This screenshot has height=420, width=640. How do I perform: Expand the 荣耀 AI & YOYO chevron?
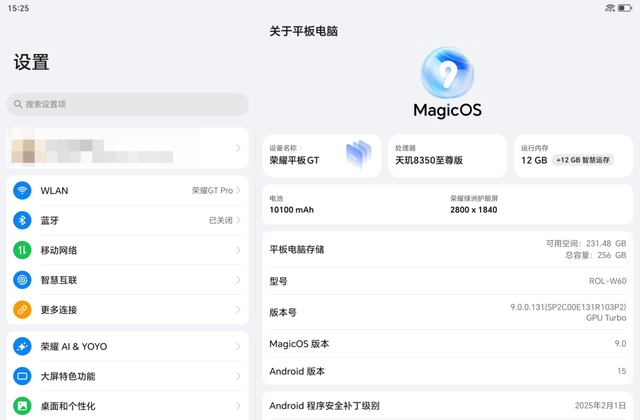pyautogui.click(x=238, y=347)
